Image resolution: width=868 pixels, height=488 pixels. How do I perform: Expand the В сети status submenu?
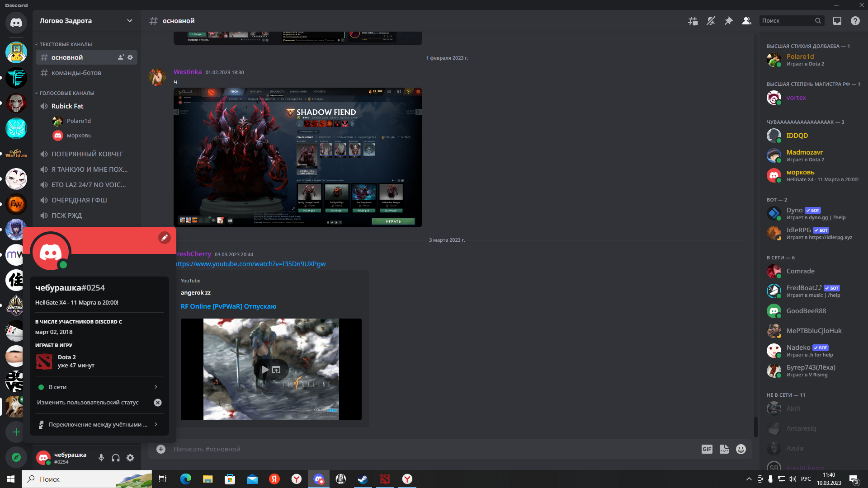point(99,387)
